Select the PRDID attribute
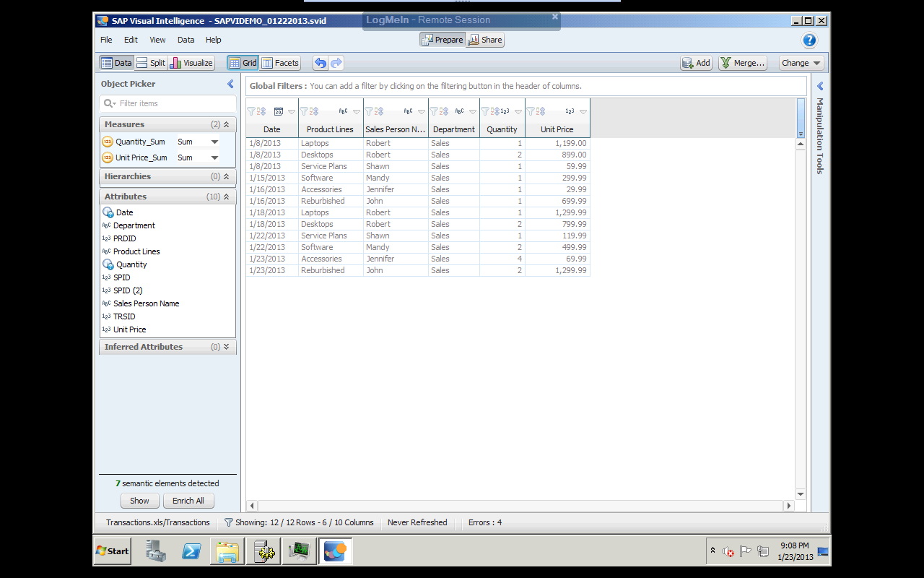 click(x=124, y=238)
